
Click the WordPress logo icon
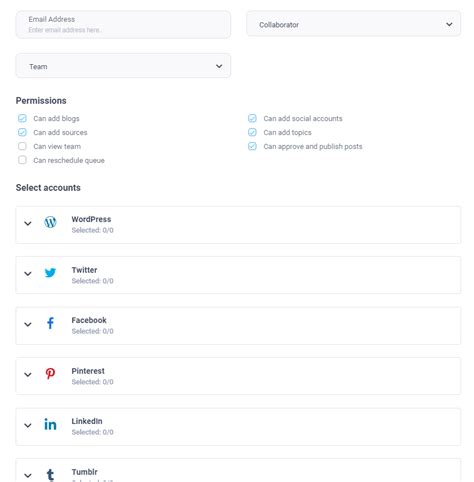[x=50, y=222]
